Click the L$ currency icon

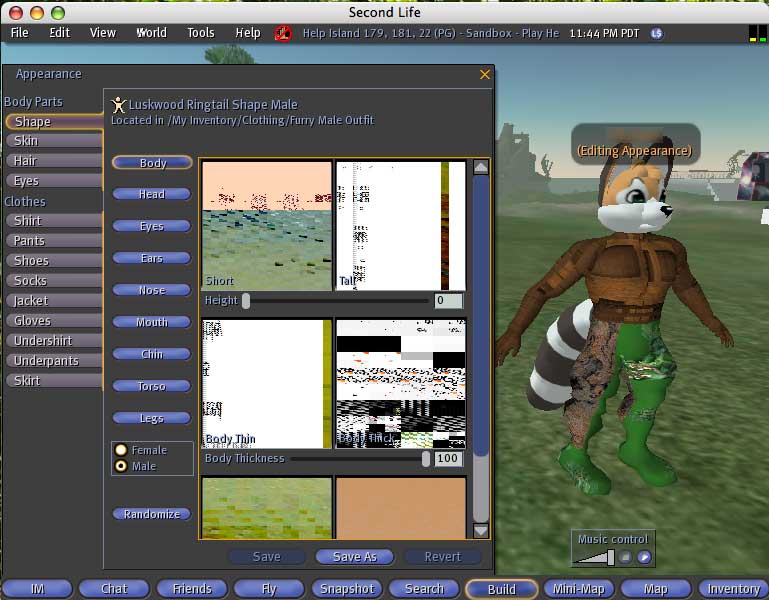click(x=657, y=33)
